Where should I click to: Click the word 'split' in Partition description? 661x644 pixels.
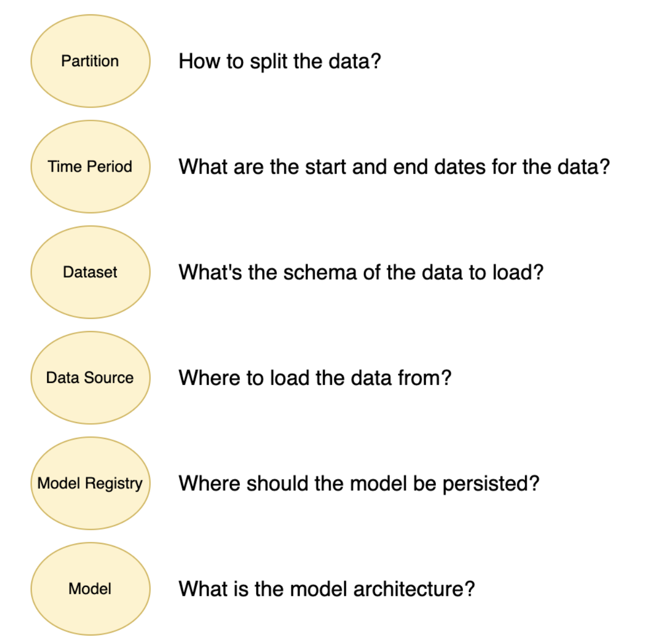point(269,61)
